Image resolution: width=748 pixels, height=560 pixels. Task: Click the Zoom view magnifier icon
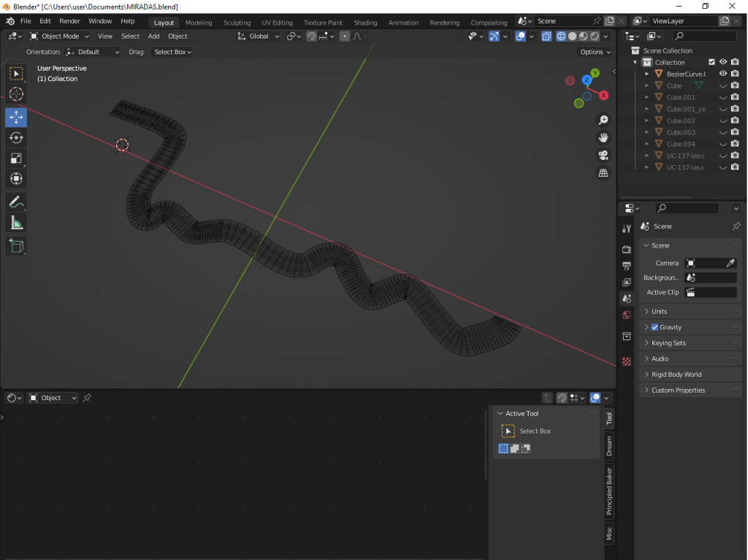[603, 120]
